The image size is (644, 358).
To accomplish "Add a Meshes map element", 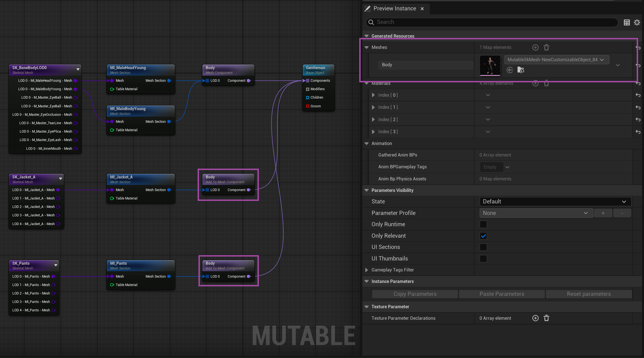I will coord(535,47).
